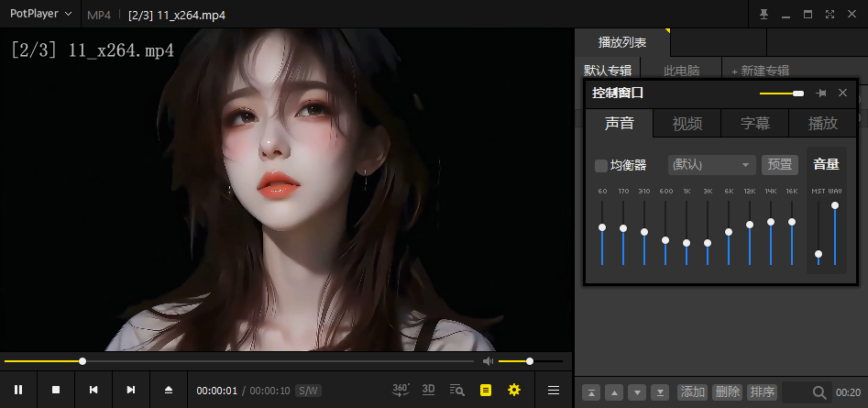
Task: Go to the previous track
Action: tap(93, 391)
